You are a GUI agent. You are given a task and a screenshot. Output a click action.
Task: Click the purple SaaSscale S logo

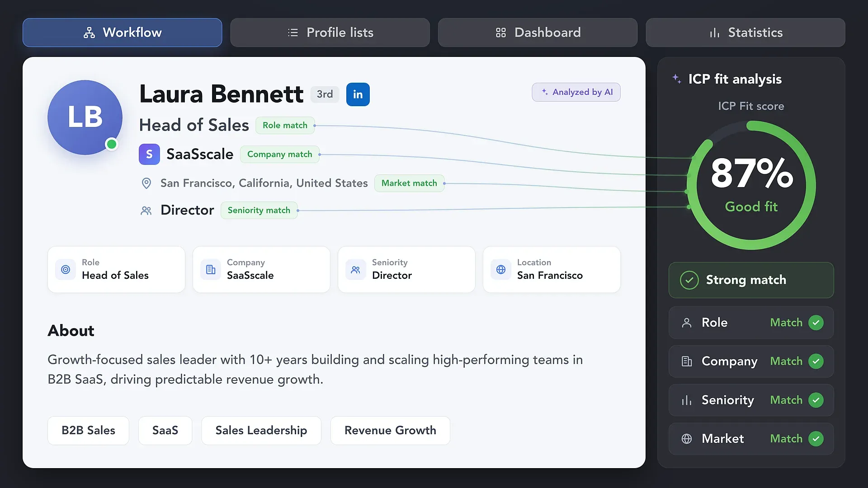(x=149, y=154)
